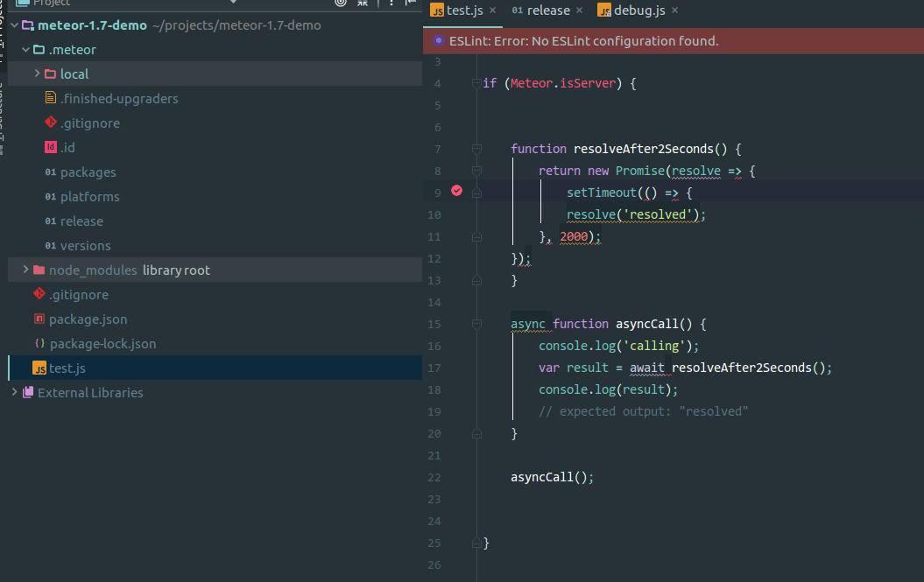Click the package-lock.json braces icon
924x582 pixels.
tap(39, 343)
